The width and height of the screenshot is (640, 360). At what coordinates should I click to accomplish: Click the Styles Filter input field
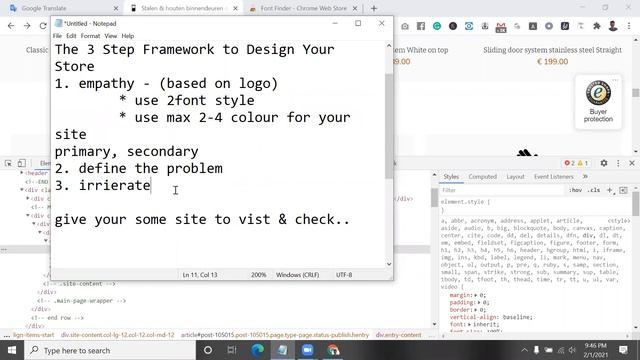[502, 190]
